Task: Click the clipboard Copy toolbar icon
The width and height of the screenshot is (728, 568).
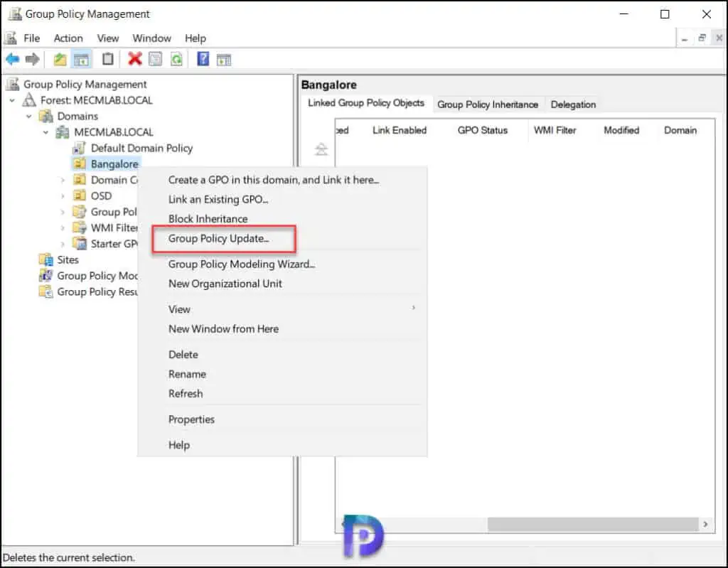Action: (108, 59)
